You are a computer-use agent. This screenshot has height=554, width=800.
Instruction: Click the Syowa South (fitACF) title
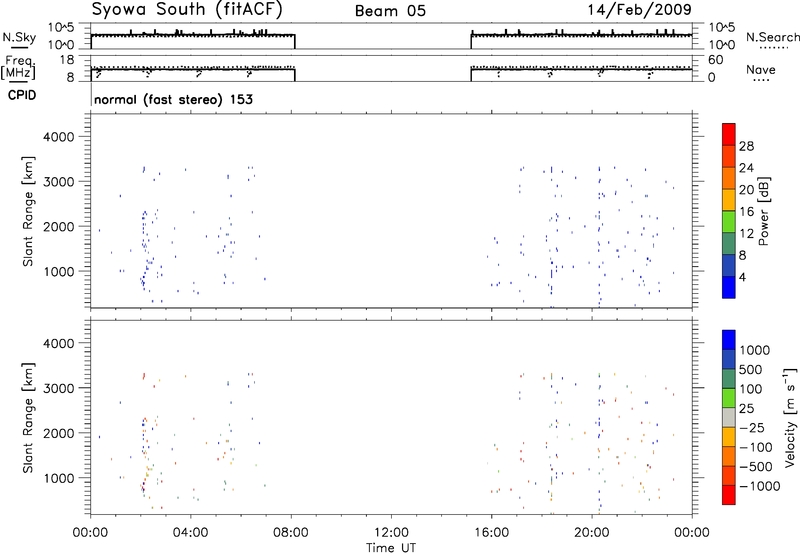(x=187, y=10)
